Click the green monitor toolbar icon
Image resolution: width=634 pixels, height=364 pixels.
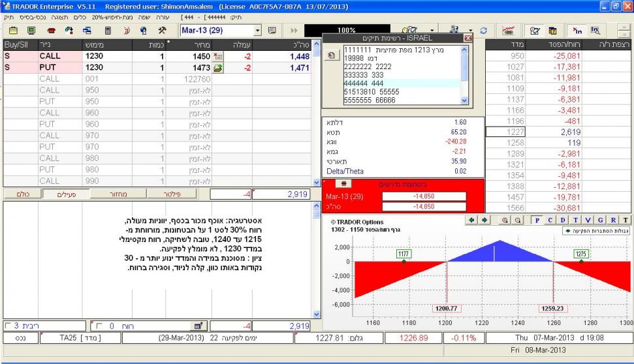(x=31, y=31)
